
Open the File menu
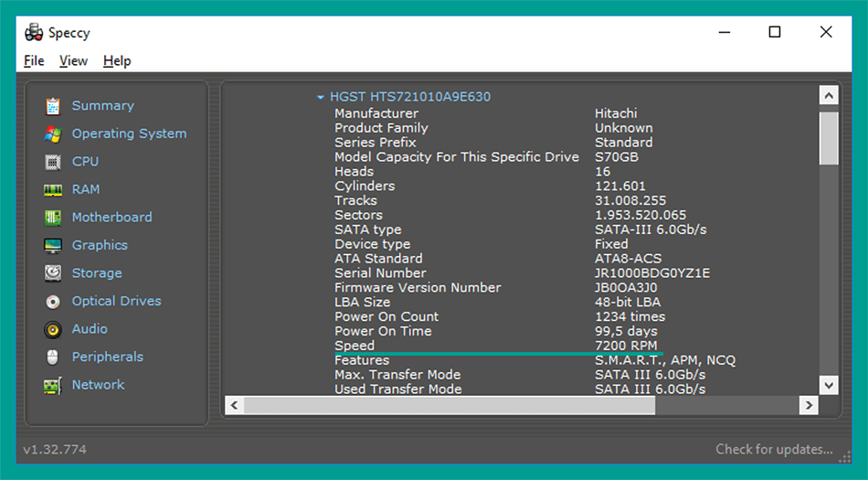[x=34, y=61]
